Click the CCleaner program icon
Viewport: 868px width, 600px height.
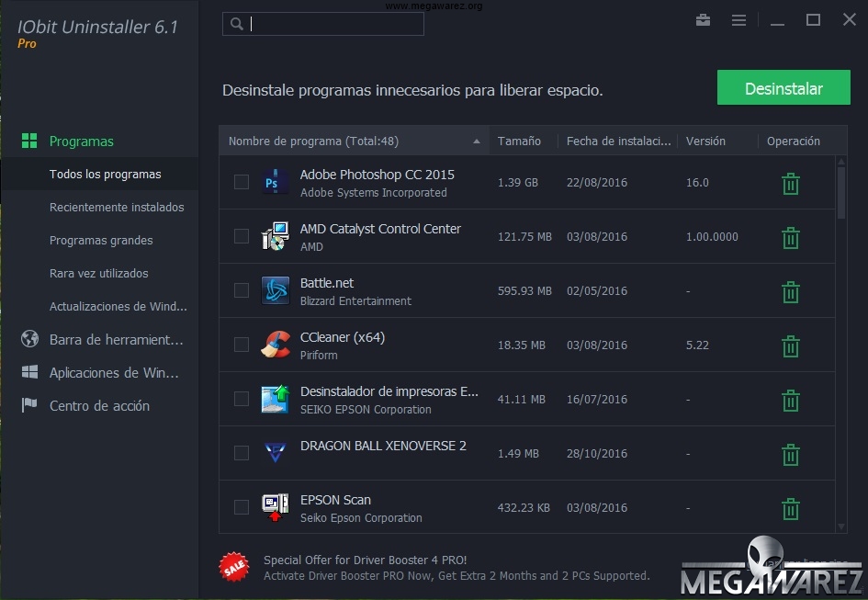(x=276, y=345)
